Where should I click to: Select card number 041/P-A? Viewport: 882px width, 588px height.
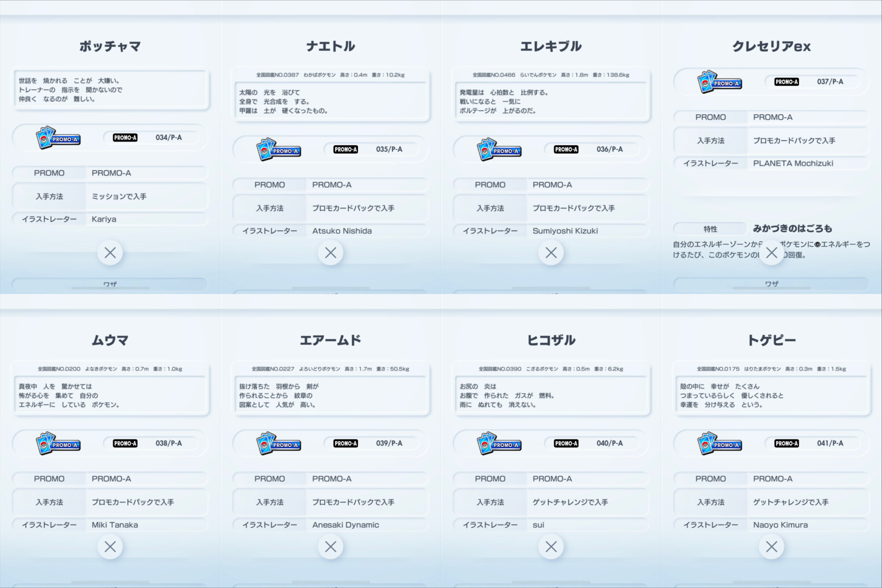point(830,443)
